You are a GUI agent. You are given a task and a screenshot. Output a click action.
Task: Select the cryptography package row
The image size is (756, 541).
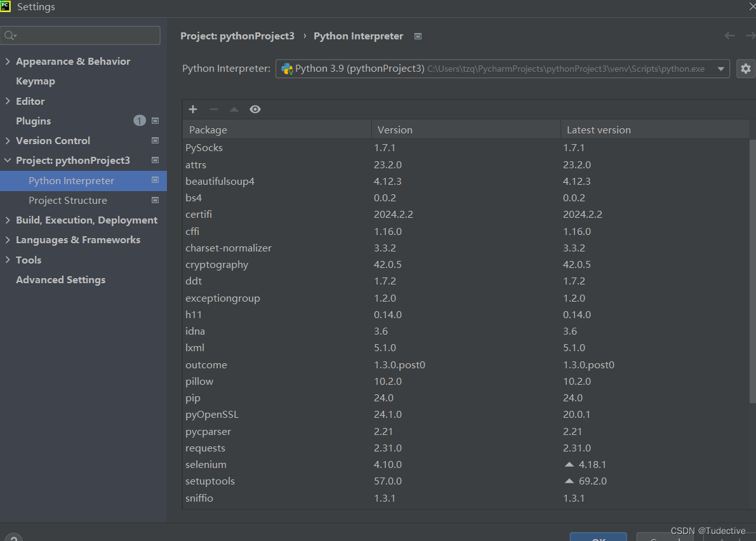(x=466, y=264)
